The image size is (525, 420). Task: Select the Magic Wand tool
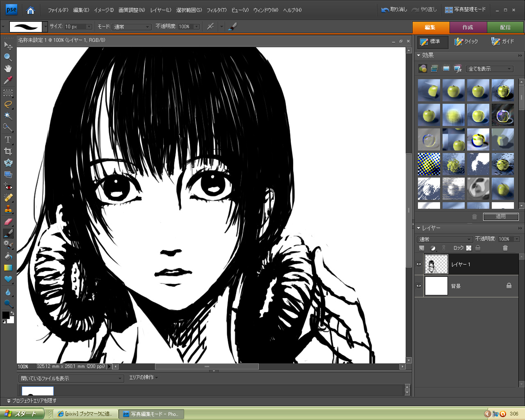[8, 116]
